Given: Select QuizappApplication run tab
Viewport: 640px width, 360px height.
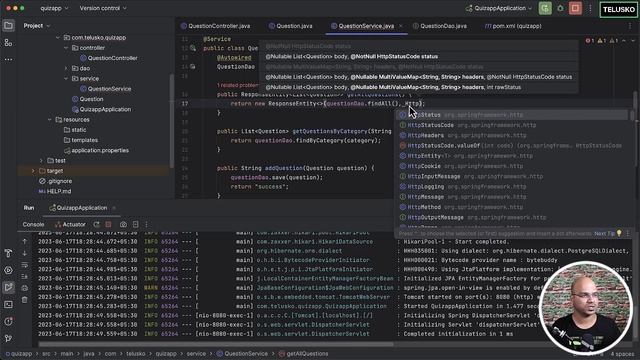Looking at the screenshot, I should point(78,208).
